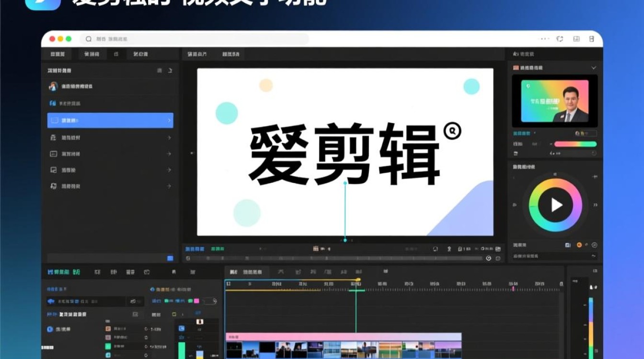The height and width of the screenshot is (359, 644).
Task: Expand the last sidebar row with the refresh-document icon
Action: coord(110,186)
